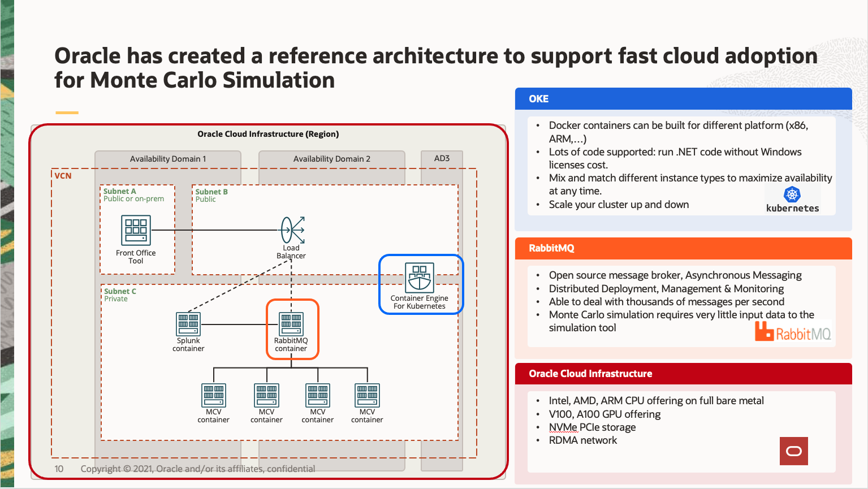Select the Load Balancer icon
This screenshot has width=868, height=489.
(x=293, y=230)
